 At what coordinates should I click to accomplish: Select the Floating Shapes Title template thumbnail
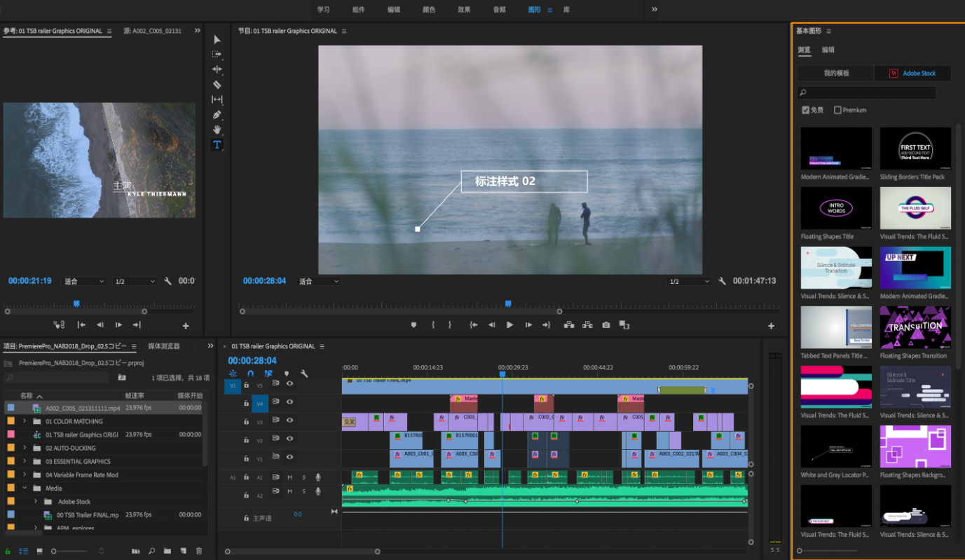[x=836, y=208]
